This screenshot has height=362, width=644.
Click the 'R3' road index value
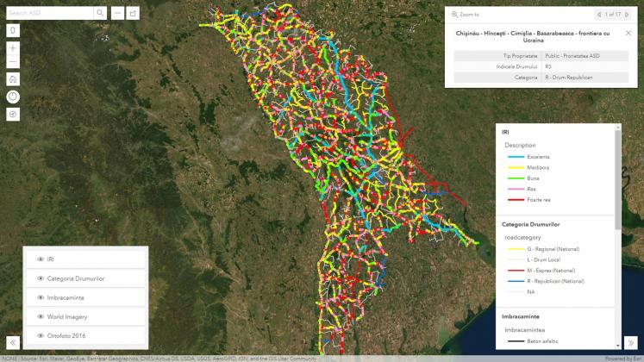548,66
